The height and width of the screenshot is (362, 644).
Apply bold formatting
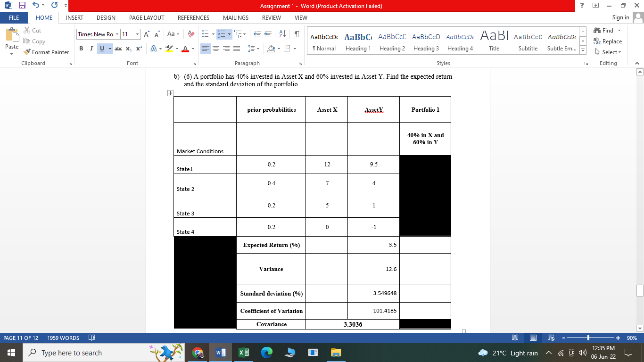(81, 49)
